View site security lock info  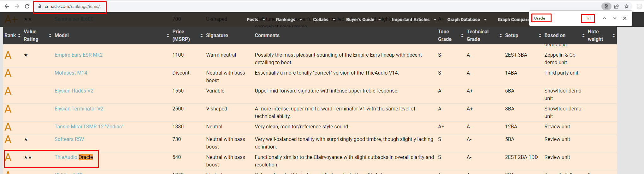click(x=40, y=6)
